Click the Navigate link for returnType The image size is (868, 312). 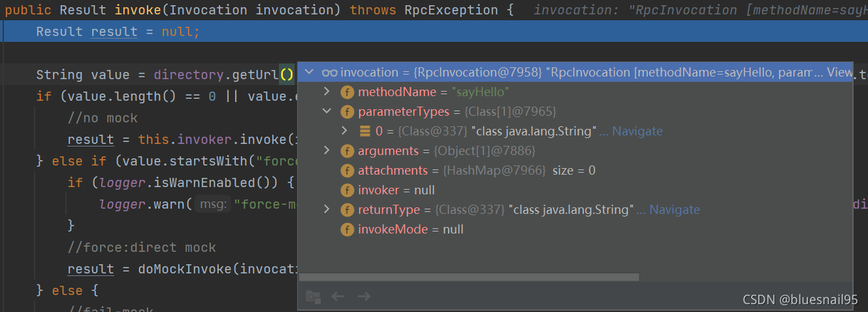pyautogui.click(x=674, y=210)
